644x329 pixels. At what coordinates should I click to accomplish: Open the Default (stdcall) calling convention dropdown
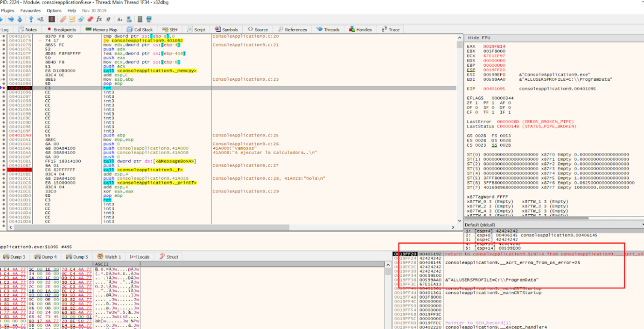click(x=554, y=225)
